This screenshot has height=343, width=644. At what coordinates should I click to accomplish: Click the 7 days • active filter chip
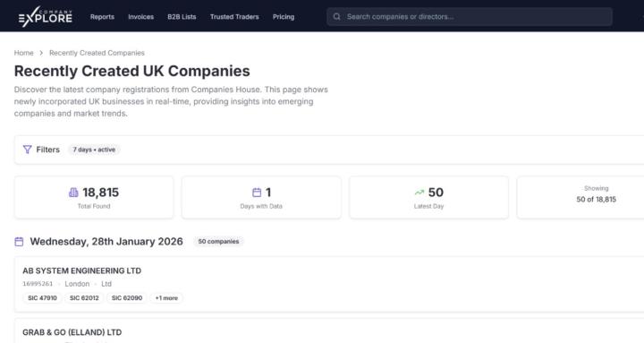click(94, 150)
